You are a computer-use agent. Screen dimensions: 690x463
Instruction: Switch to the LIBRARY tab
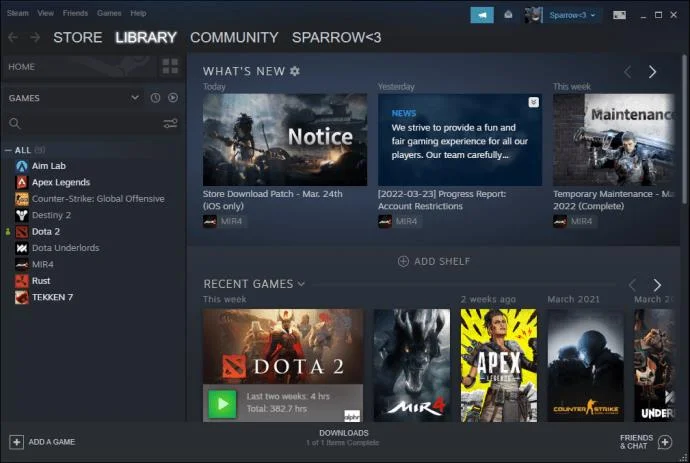(x=146, y=37)
